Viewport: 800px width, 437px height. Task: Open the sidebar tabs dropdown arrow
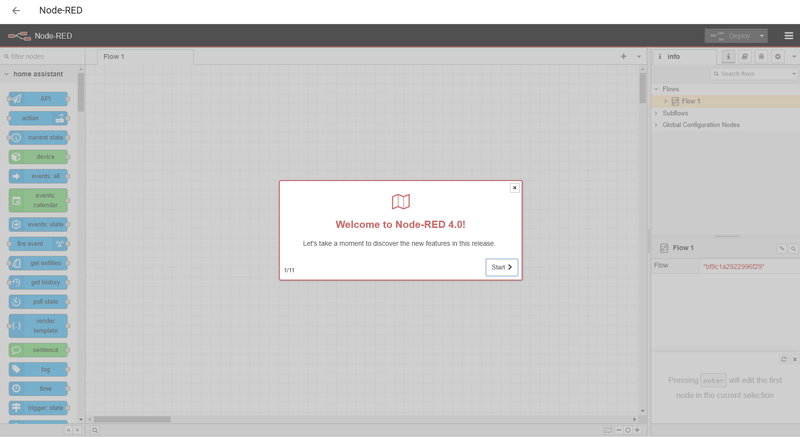[x=794, y=57]
